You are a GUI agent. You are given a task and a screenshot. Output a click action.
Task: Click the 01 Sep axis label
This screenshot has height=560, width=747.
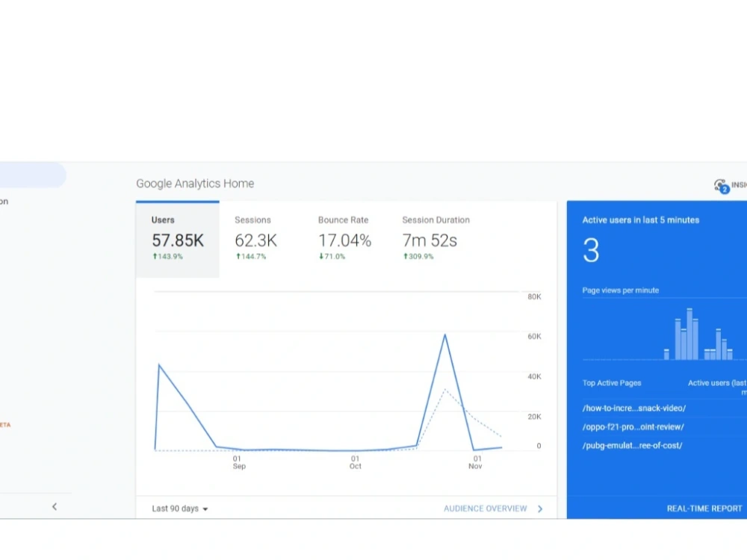tap(239, 462)
